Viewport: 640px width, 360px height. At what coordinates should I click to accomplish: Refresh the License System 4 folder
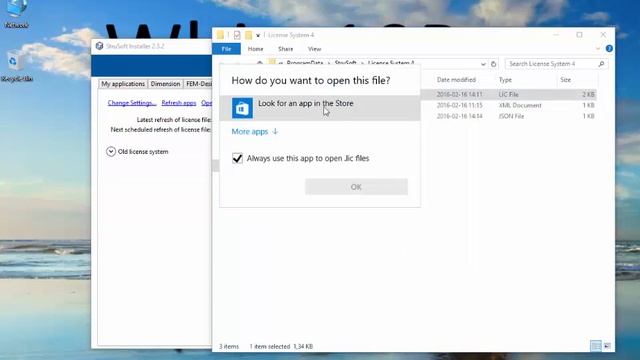493,64
